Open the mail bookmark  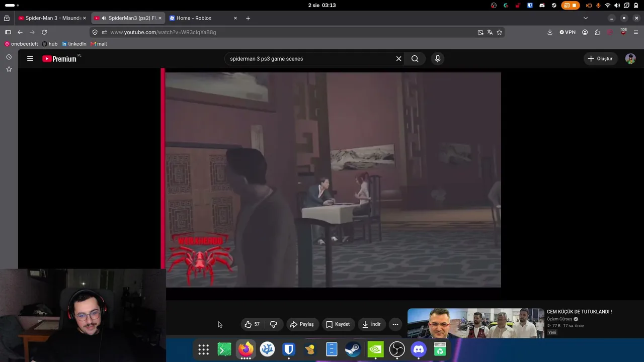coord(99,44)
